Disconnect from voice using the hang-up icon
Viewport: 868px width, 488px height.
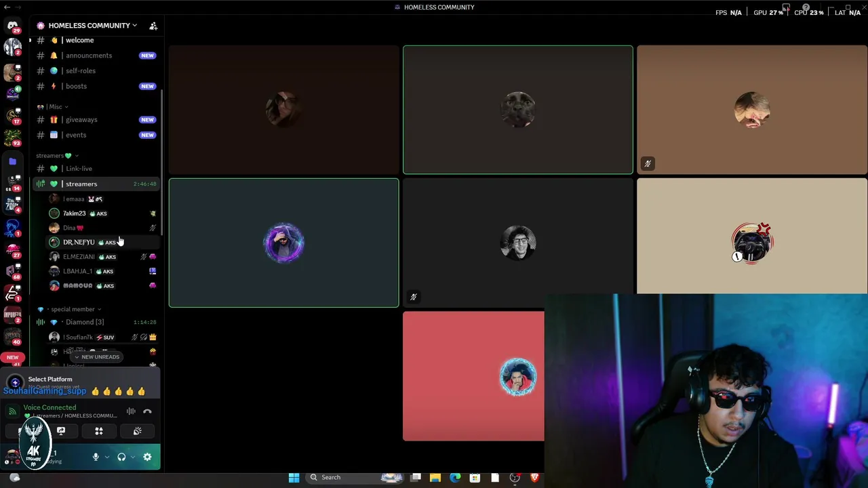click(147, 411)
